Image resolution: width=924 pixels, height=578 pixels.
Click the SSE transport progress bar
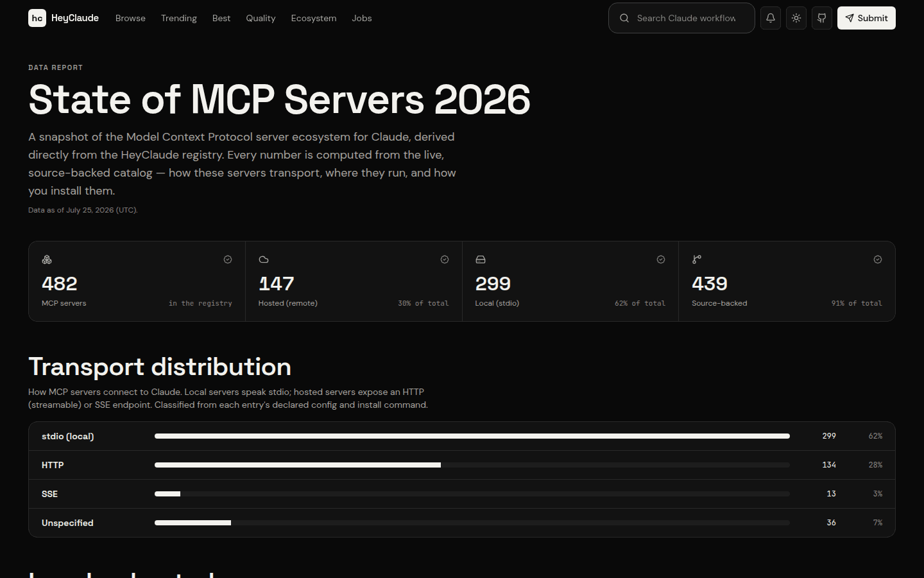click(x=472, y=494)
